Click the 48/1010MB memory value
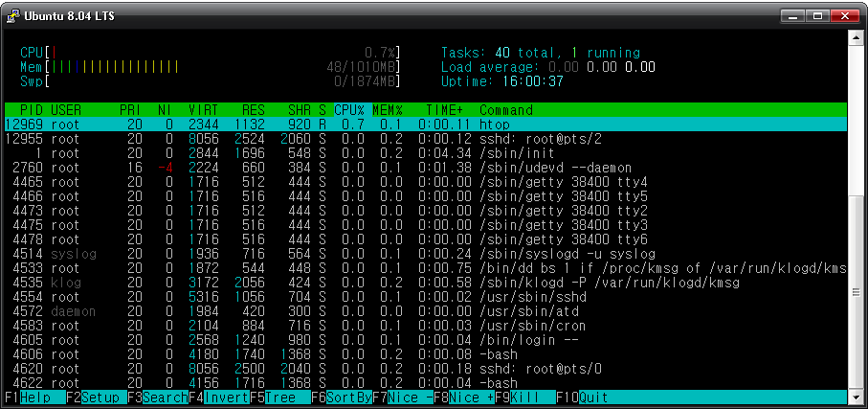Image resolution: width=868 pixels, height=409 pixels. point(362,67)
